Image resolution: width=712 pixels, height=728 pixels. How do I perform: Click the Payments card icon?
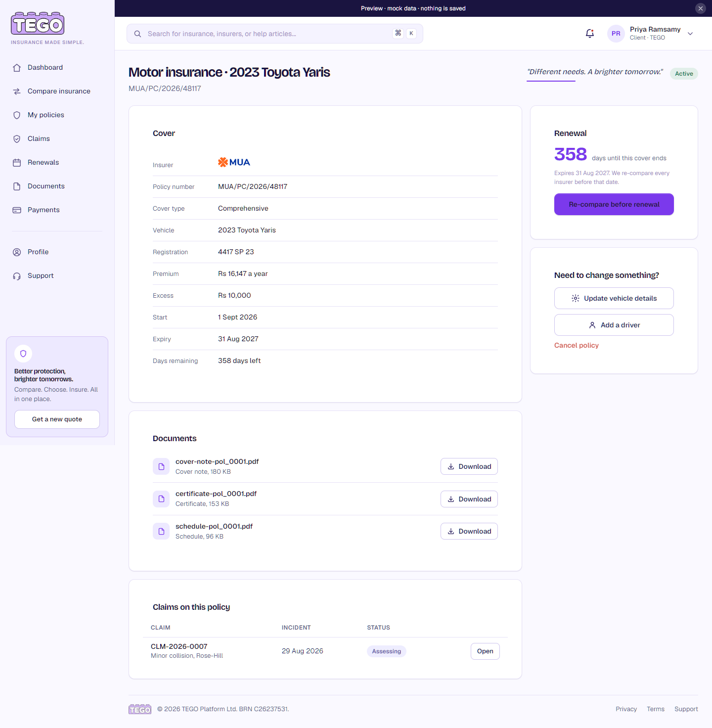(17, 210)
